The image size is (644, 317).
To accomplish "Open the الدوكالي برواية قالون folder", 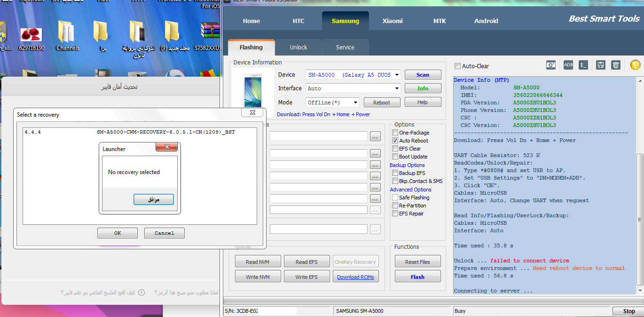I will coord(139,39).
